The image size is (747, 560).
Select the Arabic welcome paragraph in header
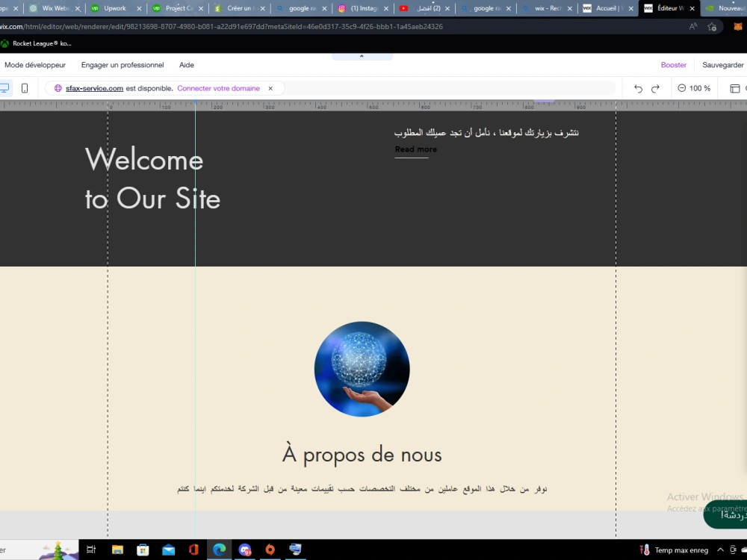pyautogui.click(x=486, y=132)
